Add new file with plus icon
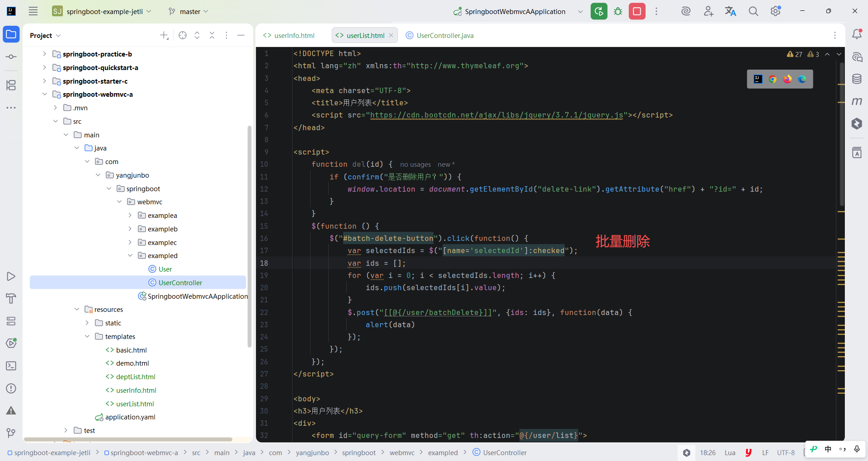Screen dimensions: 868x461 click(x=164, y=35)
